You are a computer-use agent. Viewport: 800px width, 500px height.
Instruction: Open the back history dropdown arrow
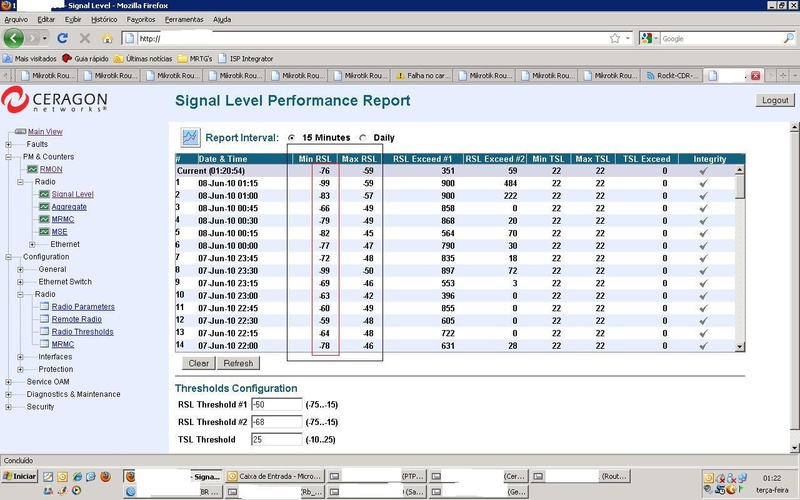point(45,38)
